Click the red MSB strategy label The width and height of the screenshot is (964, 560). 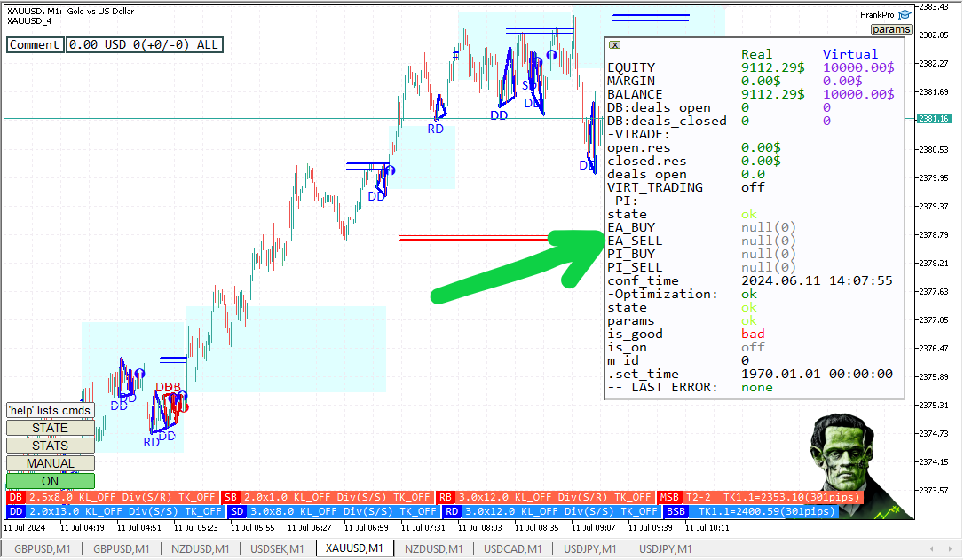coord(672,498)
